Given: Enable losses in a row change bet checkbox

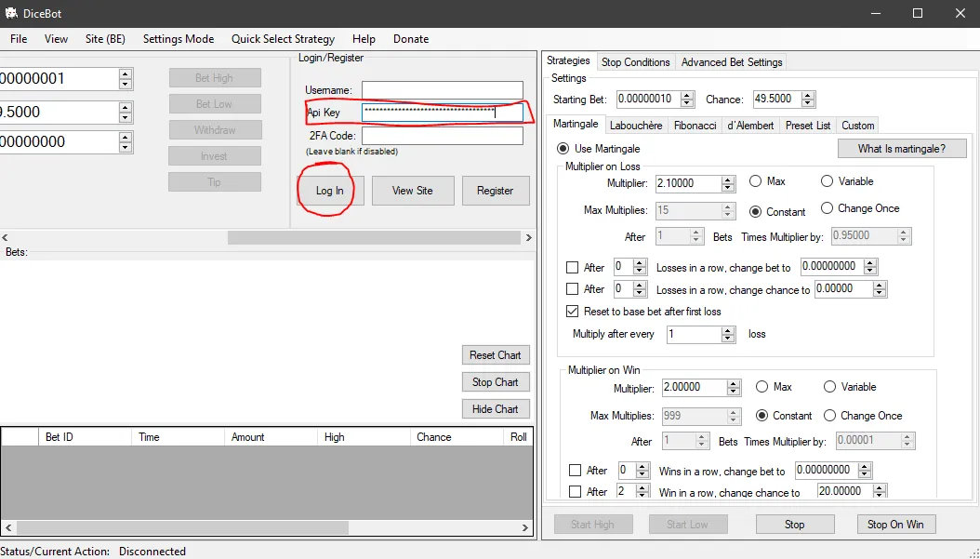Looking at the screenshot, I should click(572, 268).
